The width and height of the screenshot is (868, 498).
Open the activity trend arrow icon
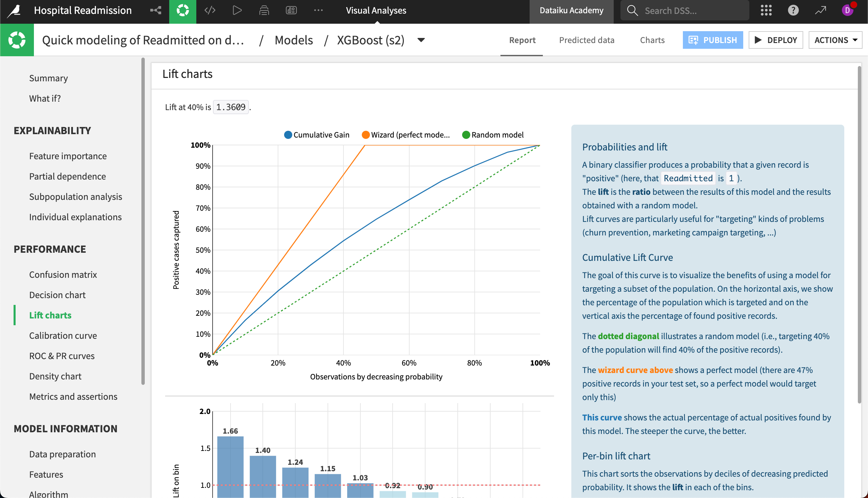click(x=821, y=11)
